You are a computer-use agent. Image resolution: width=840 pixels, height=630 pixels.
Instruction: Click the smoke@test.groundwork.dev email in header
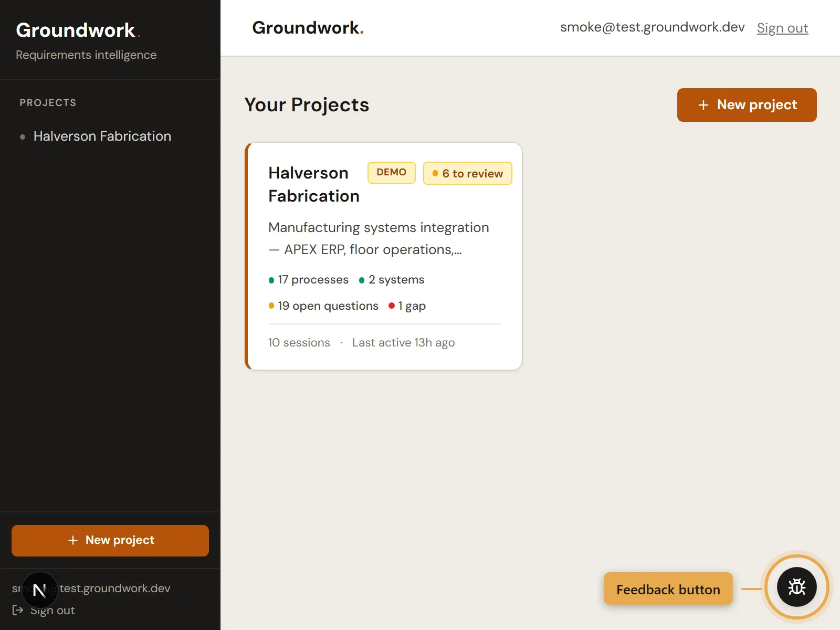click(652, 27)
